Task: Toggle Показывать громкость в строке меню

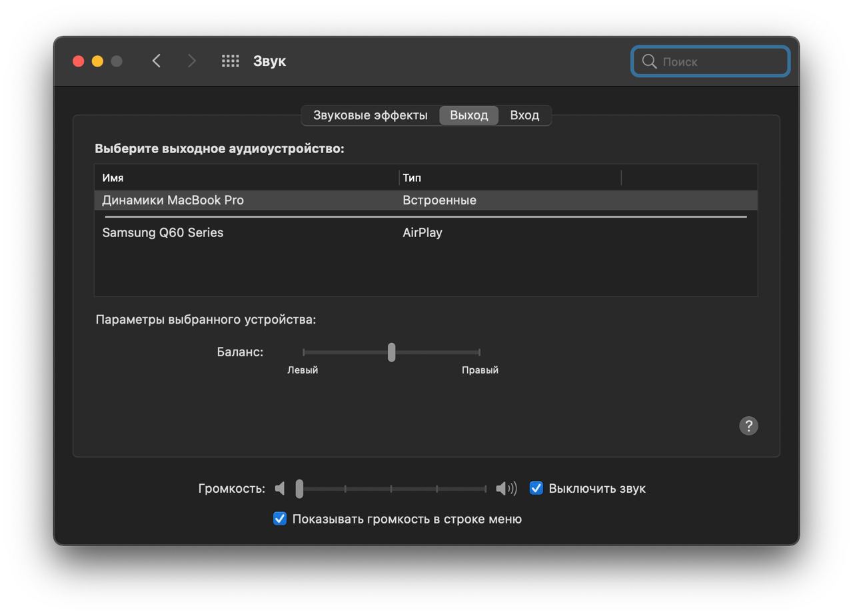Action: pos(280,518)
